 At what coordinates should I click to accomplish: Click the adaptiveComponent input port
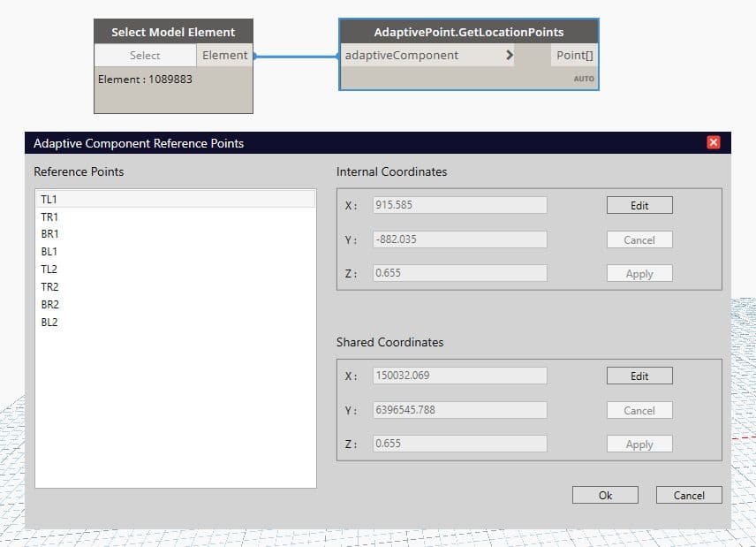(x=402, y=55)
